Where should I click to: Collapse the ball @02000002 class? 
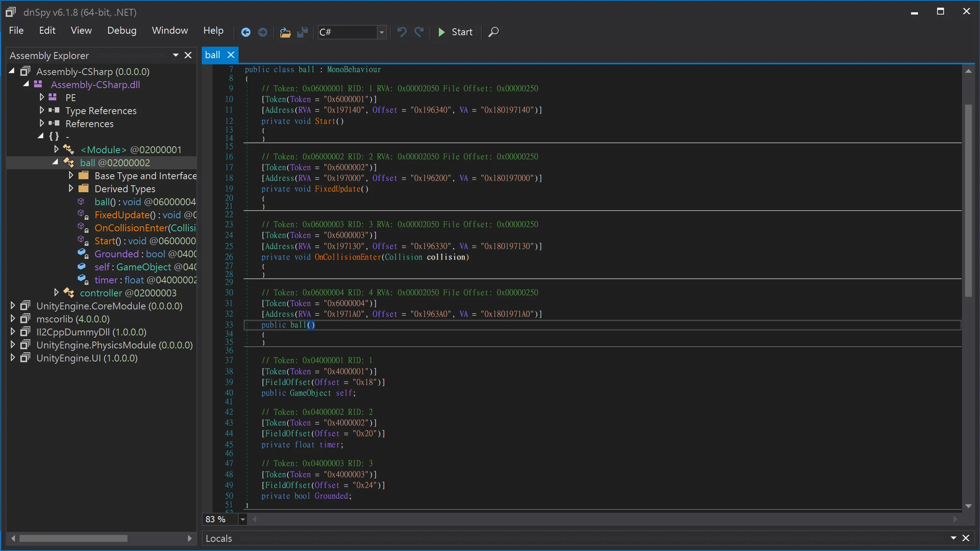(55, 162)
